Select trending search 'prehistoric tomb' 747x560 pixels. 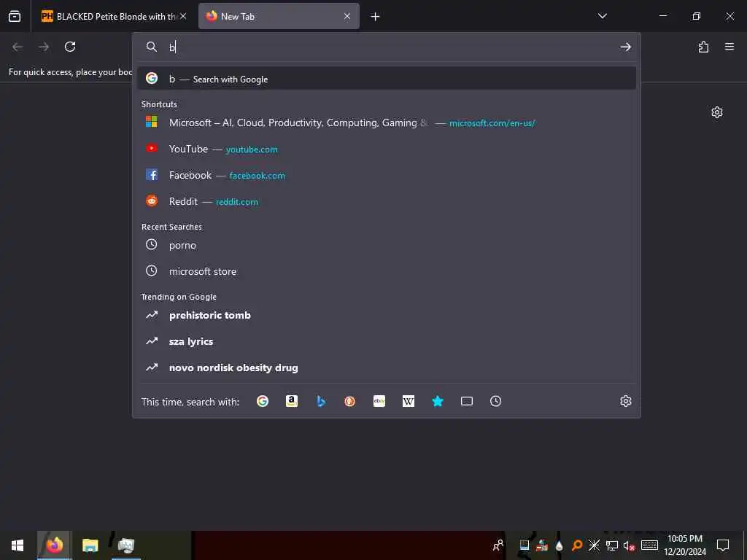coord(387,315)
